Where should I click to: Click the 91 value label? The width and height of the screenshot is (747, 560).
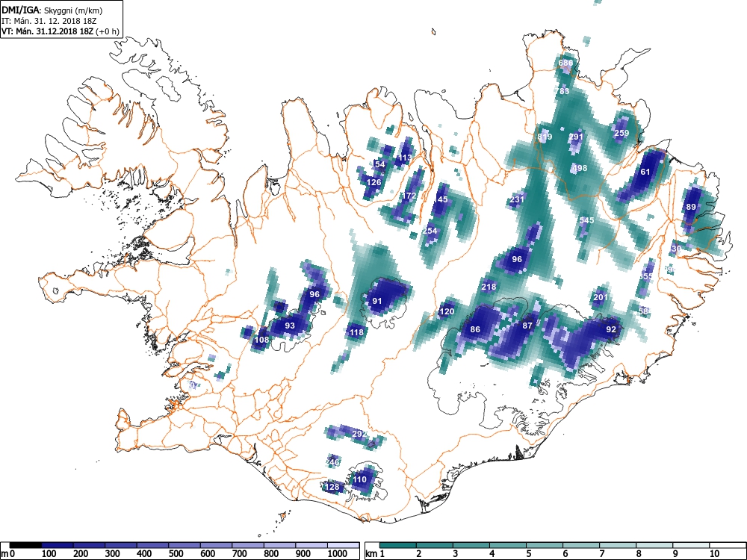pos(376,301)
